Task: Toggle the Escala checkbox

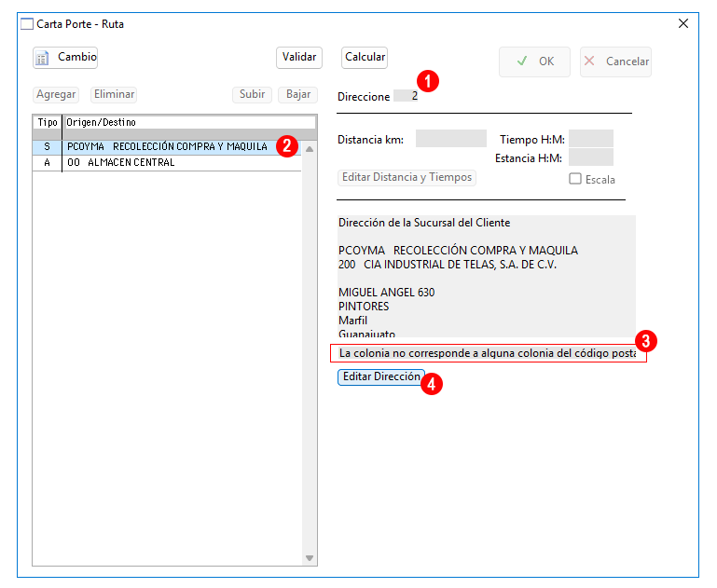Action: pyautogui.click(x=575, y=179)
